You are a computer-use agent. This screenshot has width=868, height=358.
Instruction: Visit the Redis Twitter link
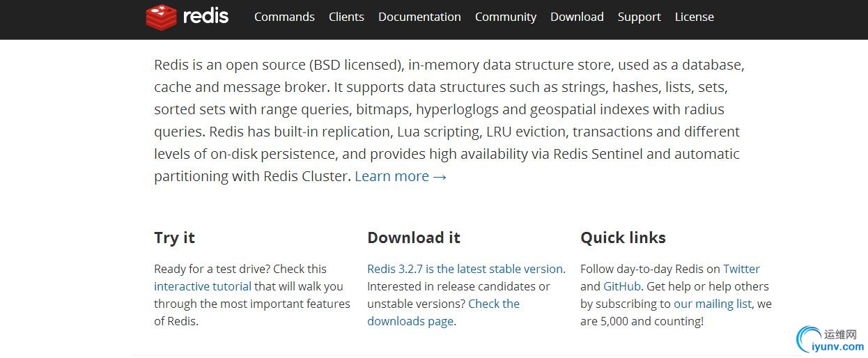point(741,269)
